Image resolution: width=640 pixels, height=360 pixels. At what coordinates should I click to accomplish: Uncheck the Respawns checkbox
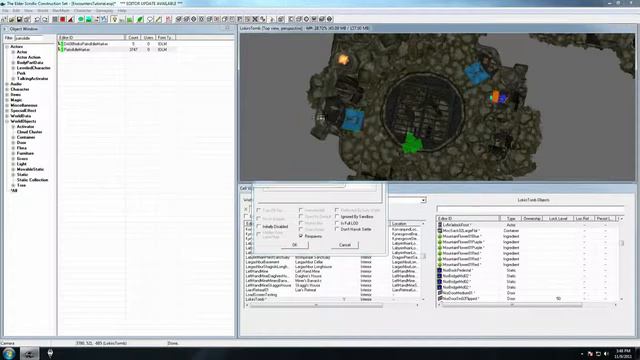click(301, 236)
